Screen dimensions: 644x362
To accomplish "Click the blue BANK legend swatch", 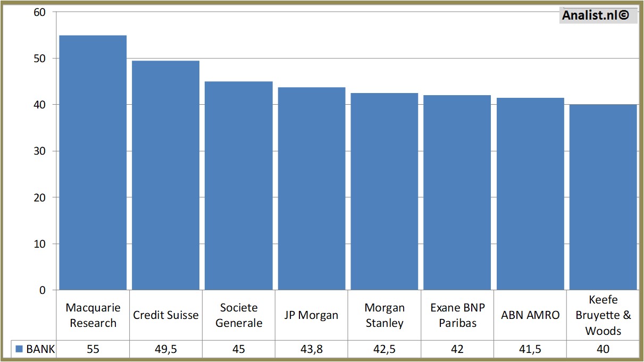I will [19, 349].
